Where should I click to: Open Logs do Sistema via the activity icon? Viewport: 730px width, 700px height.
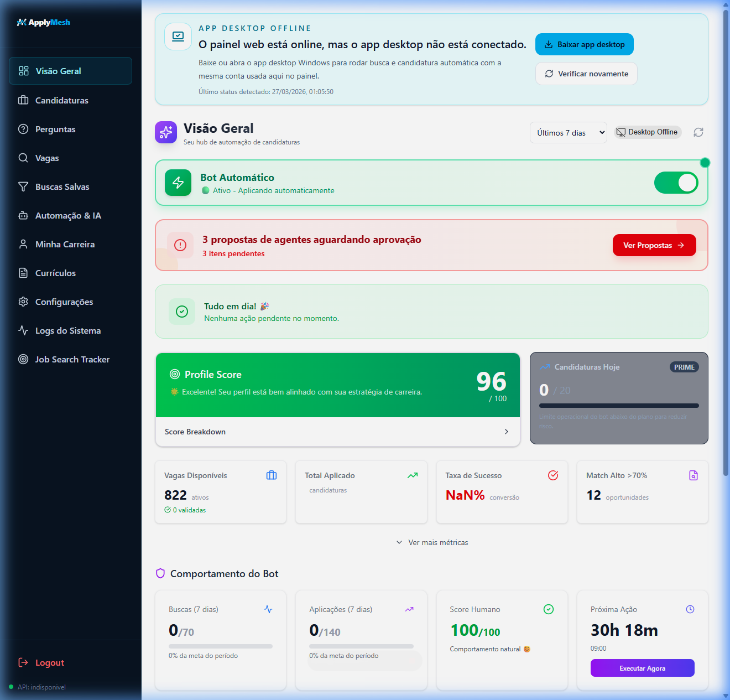coord(23,330)
